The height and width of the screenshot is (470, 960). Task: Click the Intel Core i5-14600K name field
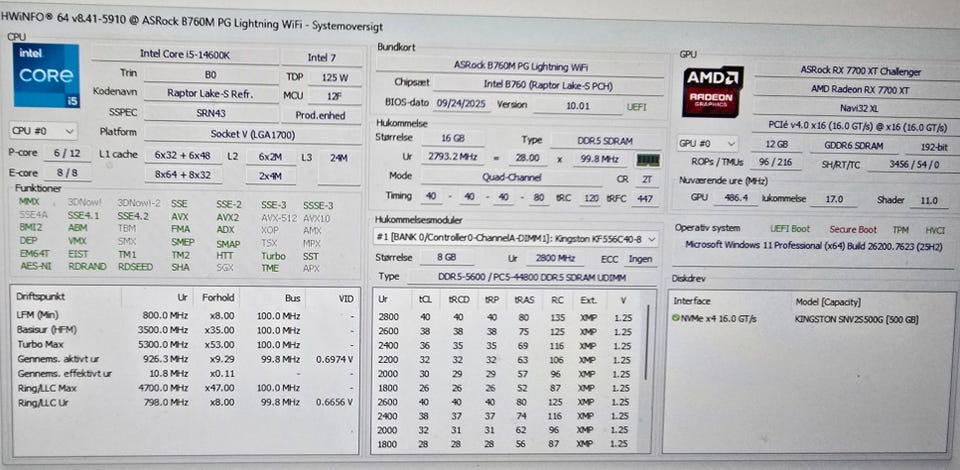185,54
